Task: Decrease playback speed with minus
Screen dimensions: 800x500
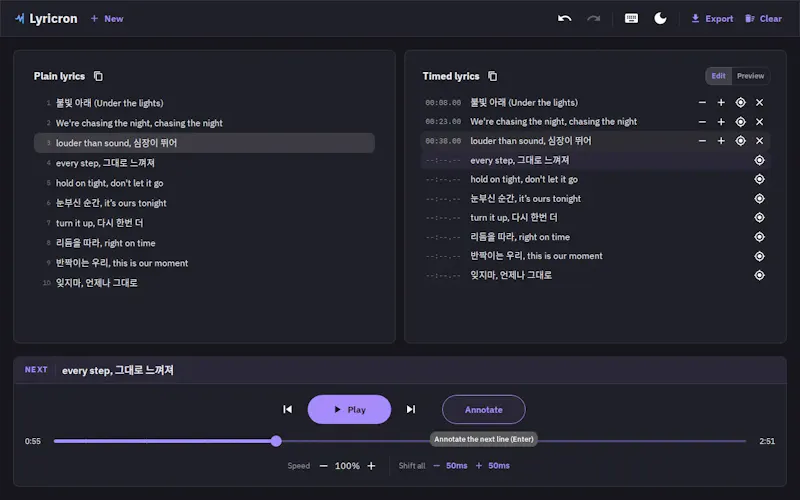Action: click(323, 466)
